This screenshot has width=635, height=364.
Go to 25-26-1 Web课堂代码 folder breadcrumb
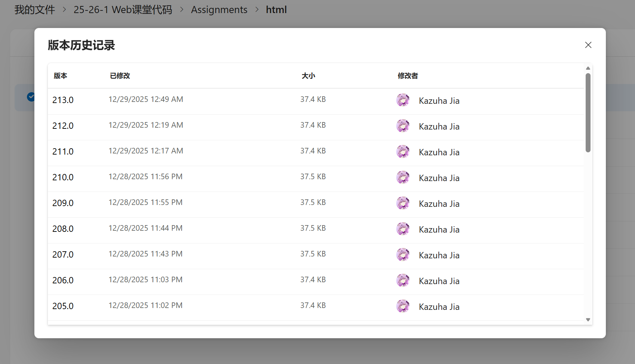pyautogui.click(x=123, y=10)
